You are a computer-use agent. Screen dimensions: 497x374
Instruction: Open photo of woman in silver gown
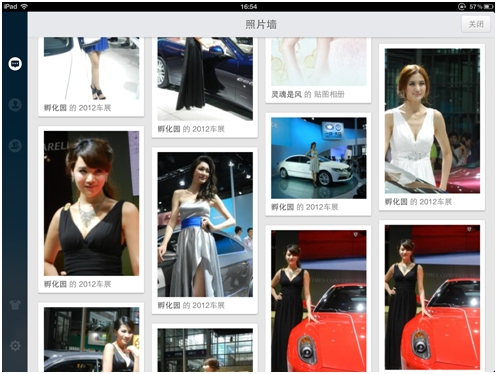(205, 225)
